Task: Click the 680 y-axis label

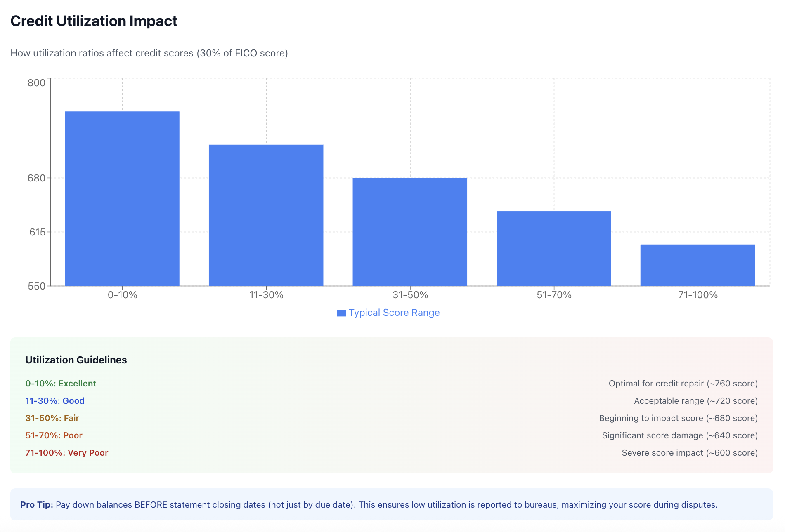Action: [36, 178]
